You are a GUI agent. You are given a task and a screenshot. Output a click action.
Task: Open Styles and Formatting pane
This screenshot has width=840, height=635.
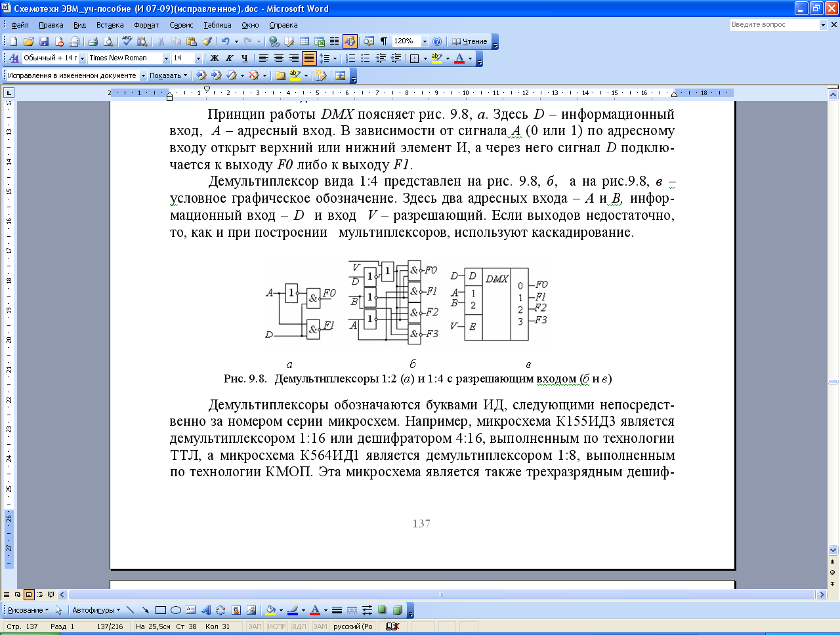(x=13, y=58)
